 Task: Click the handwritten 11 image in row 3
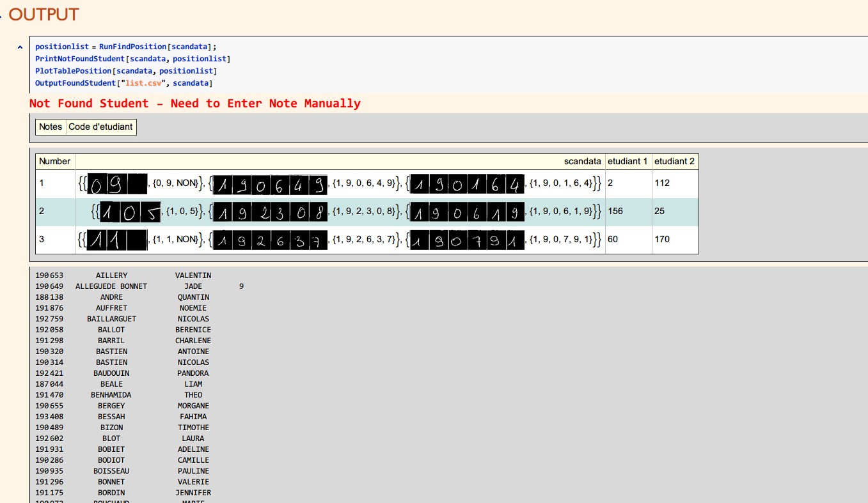coord(117,240)
